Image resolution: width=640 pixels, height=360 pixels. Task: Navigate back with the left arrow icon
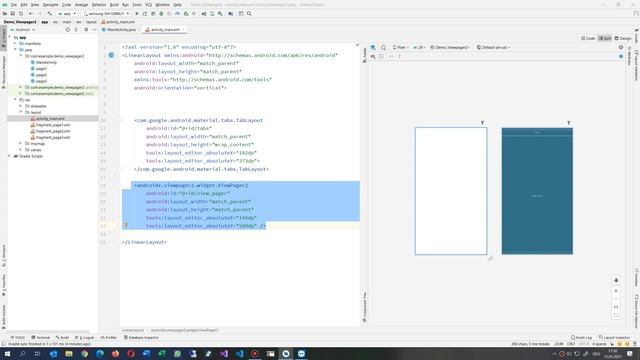[31, 13]
